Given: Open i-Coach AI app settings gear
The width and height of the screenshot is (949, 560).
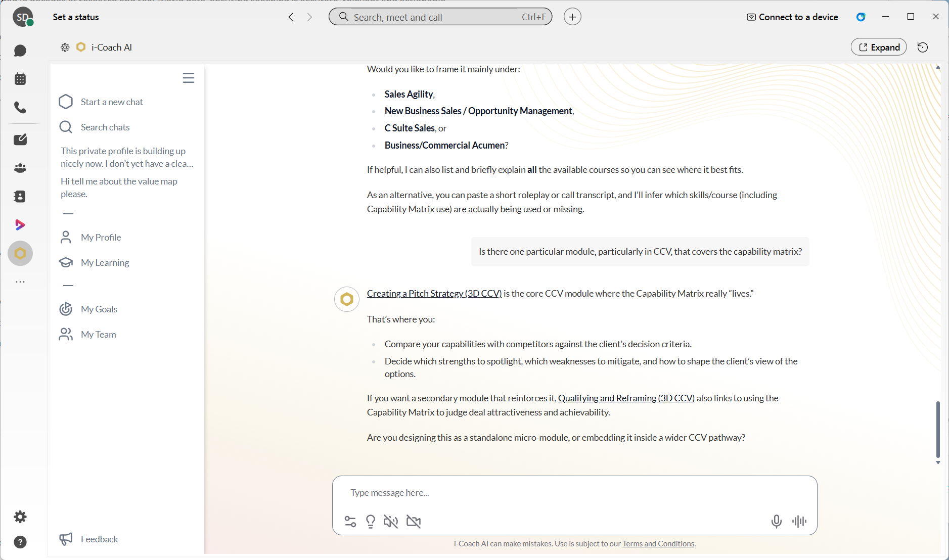Looking at the screenshot, I should [65, 48].
